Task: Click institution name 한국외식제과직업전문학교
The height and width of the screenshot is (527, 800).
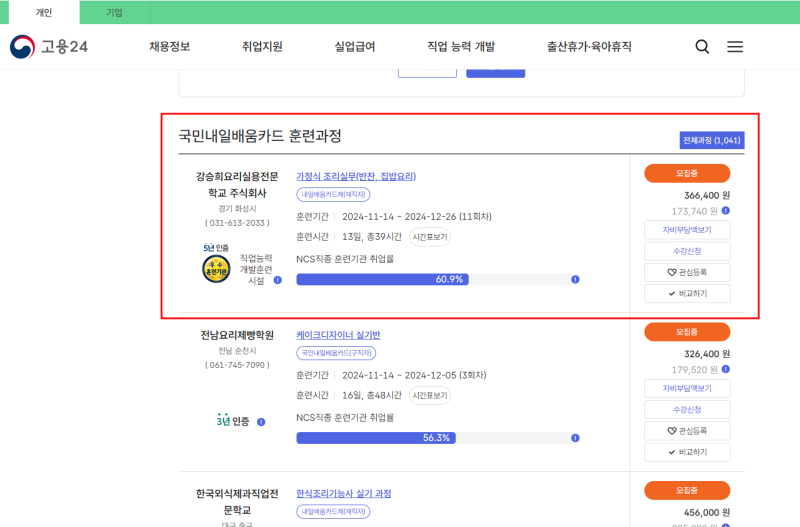Action: click(237, 502)
